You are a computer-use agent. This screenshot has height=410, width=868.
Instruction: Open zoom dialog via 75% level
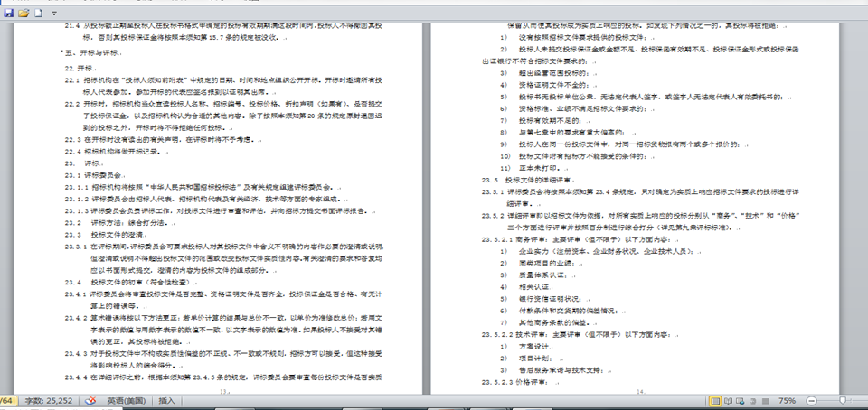click(788, 401)
